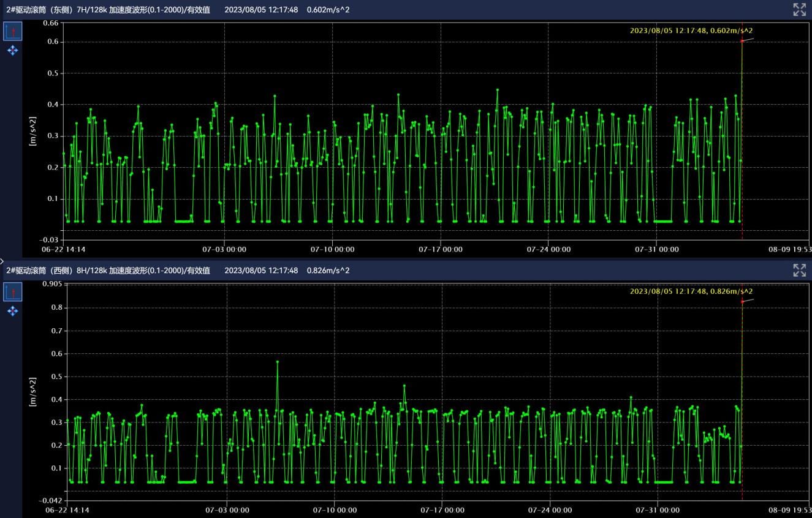Select the cursor tool in the east-side chart
The image size is (812, 518).
click(x=13, y=31)
